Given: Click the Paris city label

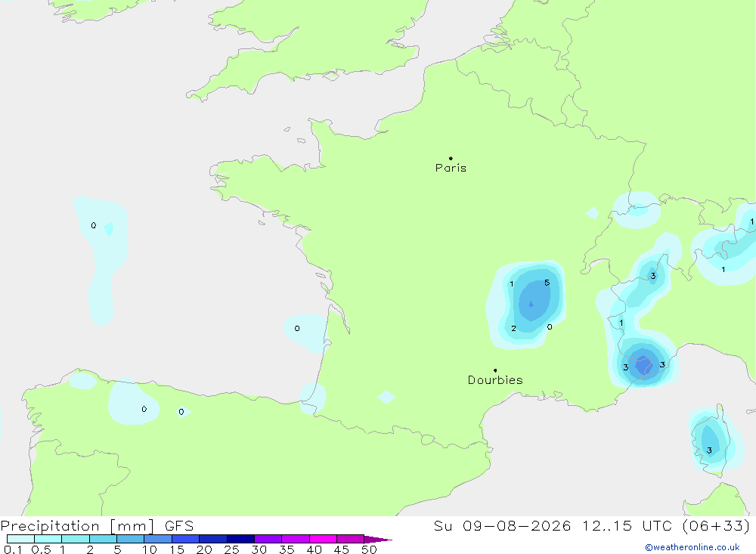Looking at the screenshot, I should [451, 168].
